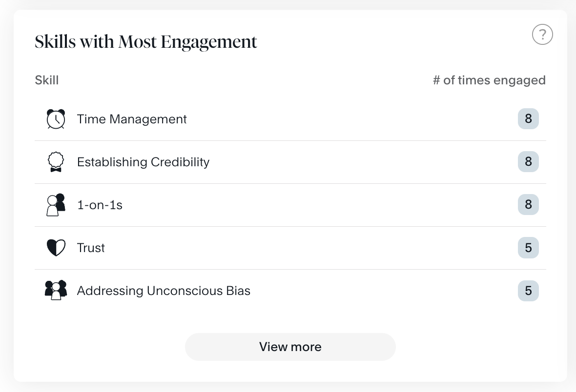The image size is (576, 392).
Task: Click the Establishing Credibility badge icon
Action: click(x=56, y=162)
